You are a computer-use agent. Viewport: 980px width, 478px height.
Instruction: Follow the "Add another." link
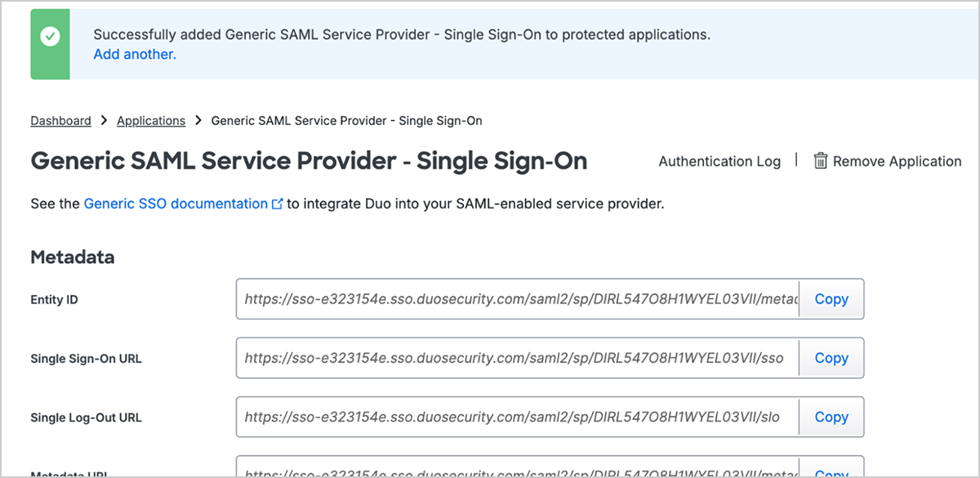click(x=135, y=55)
